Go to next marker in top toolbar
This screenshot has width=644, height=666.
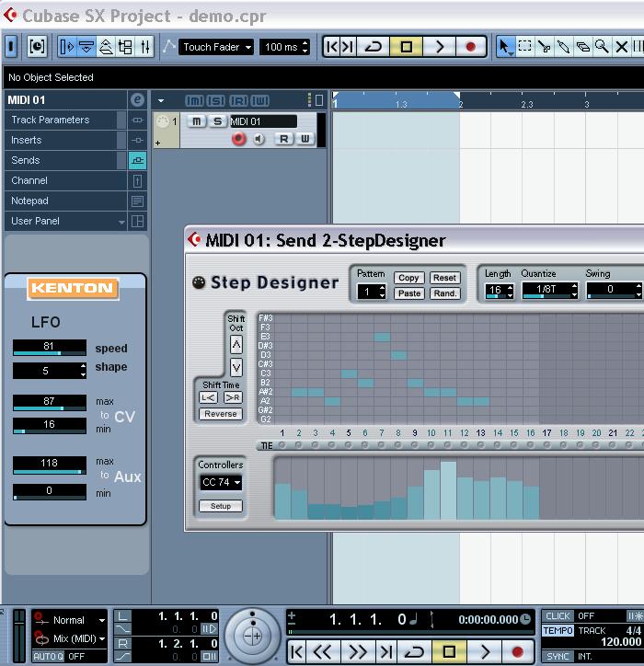(348, 46)
